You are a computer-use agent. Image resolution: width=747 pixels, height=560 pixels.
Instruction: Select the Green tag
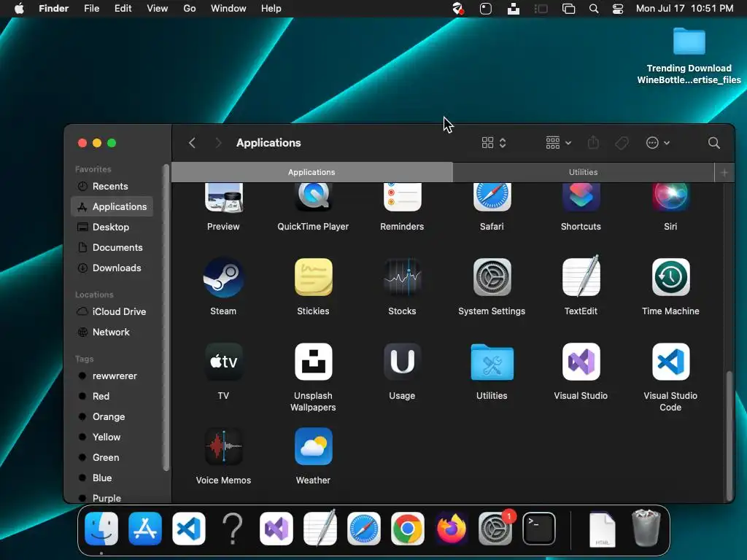[112, 458]
